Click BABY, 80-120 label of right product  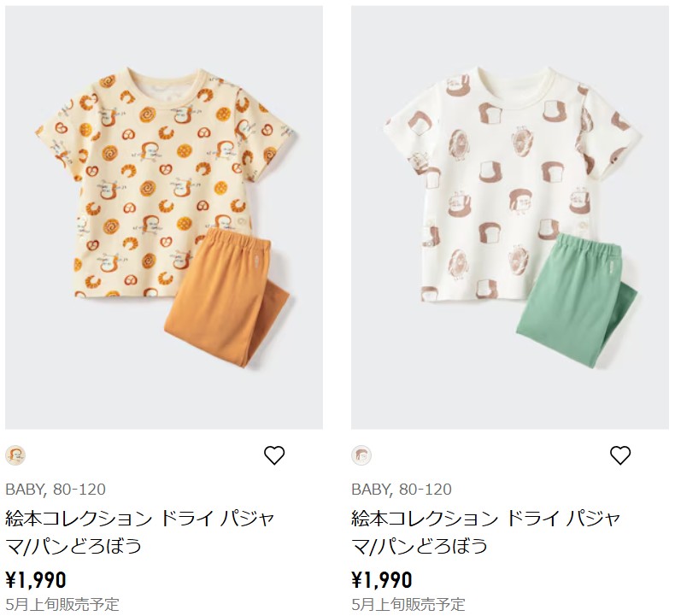pyautogui.click(x=402, y=490)
